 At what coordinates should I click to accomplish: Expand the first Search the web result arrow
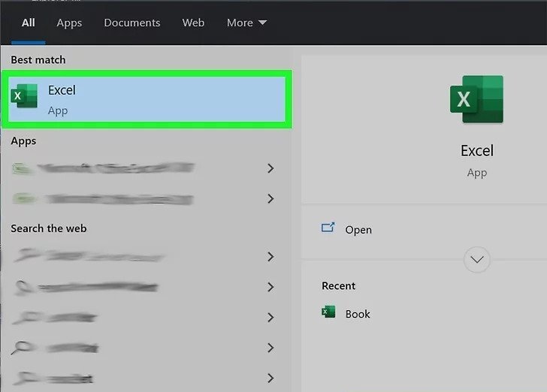point(270,257)
